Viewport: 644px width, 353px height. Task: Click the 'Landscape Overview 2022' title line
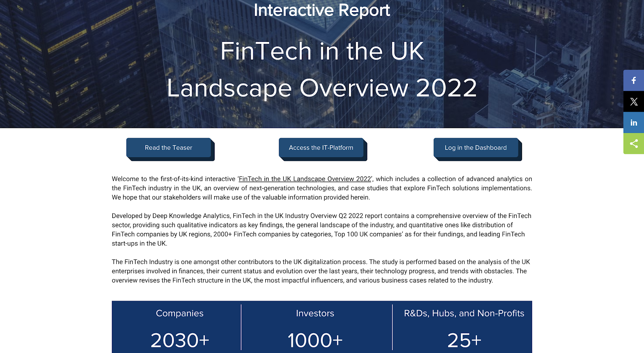click(322, 88)
